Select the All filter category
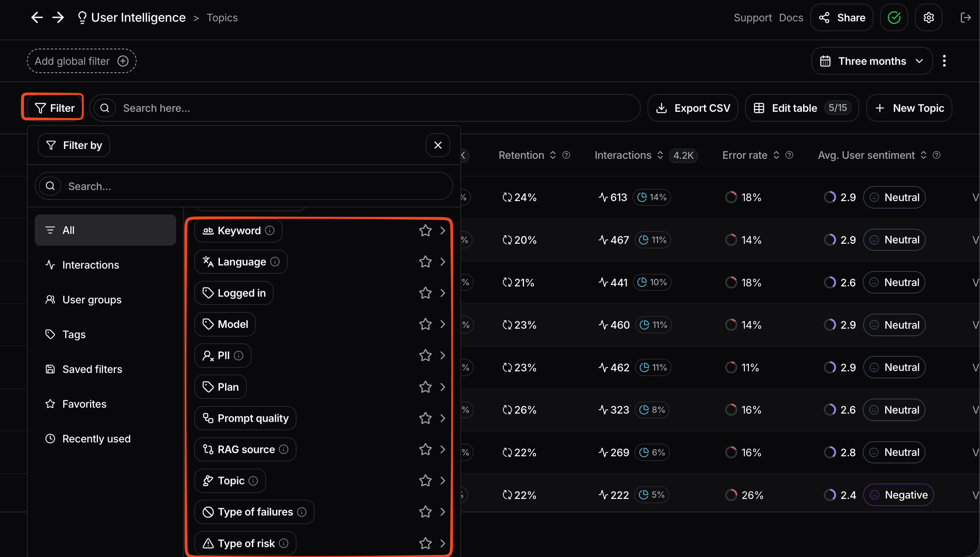Image resolution: width=980 pixels, height=557 pixels. click(x=105, y=230)
